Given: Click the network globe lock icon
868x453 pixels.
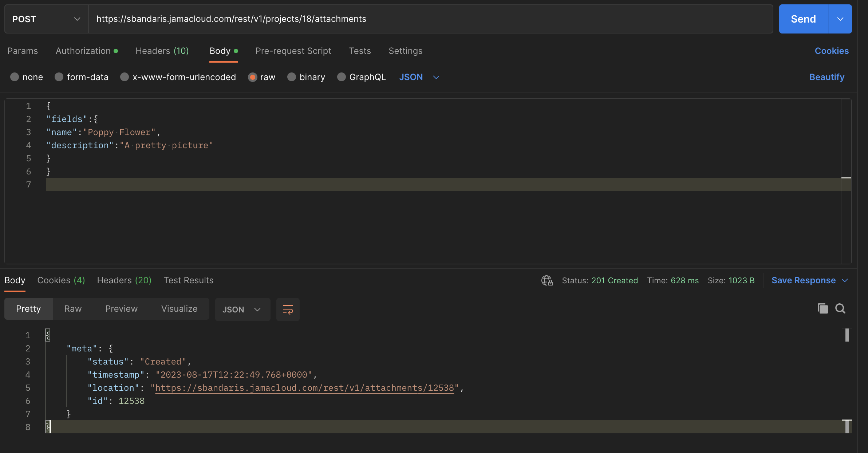Looking at the screenshot, I should tap(547, 280).
